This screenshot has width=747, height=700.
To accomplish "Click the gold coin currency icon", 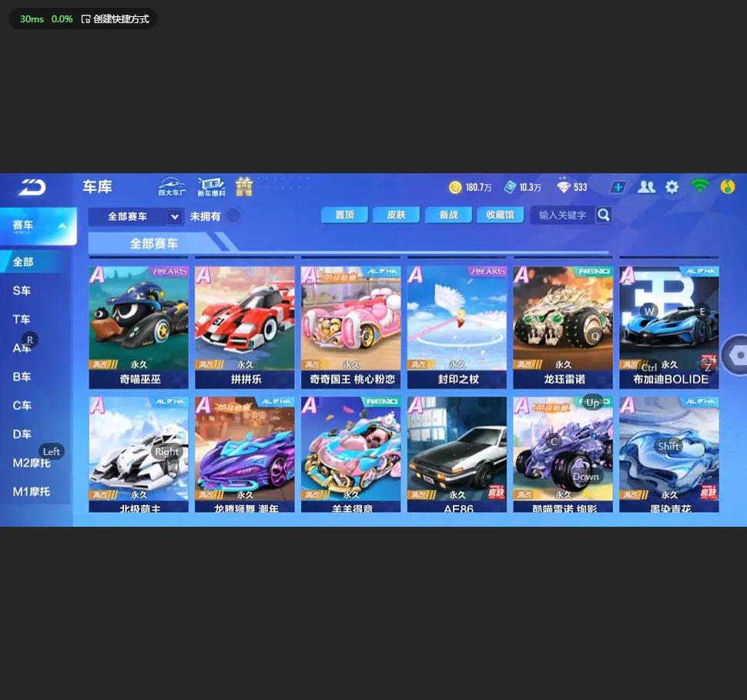I will click(455, 187).
